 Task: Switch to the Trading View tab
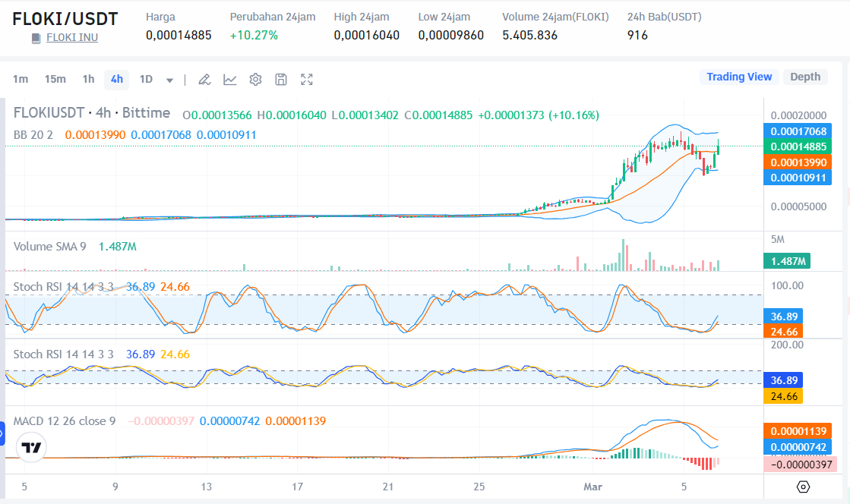point(738,77)
